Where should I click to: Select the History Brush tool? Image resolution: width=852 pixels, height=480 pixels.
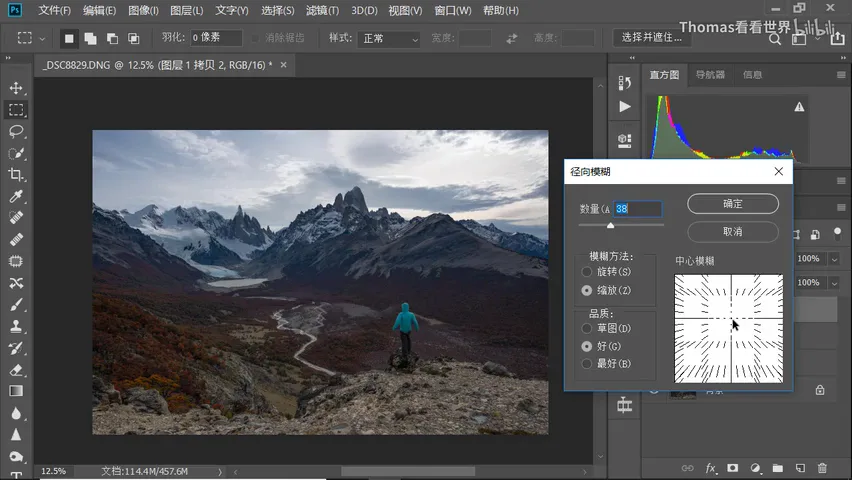pyautogui.click(x=16, y=348)
